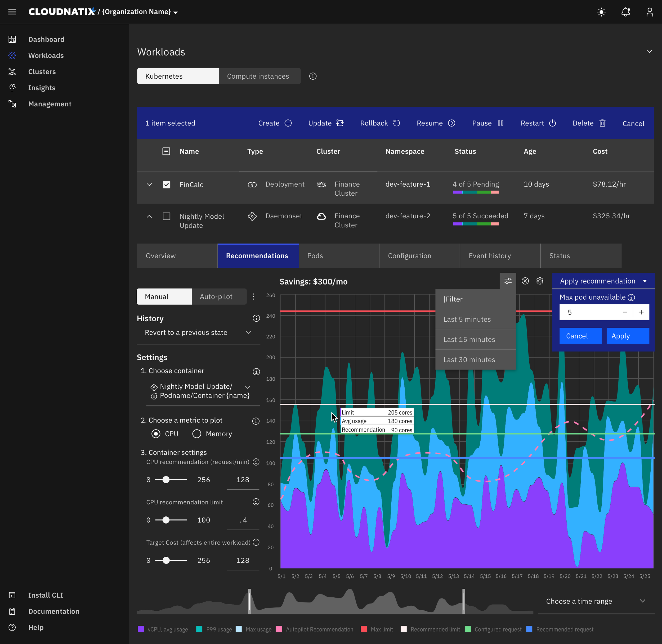Click the Clusters sidebar icon
Screen dimensions: 662x644
[12, 72]
